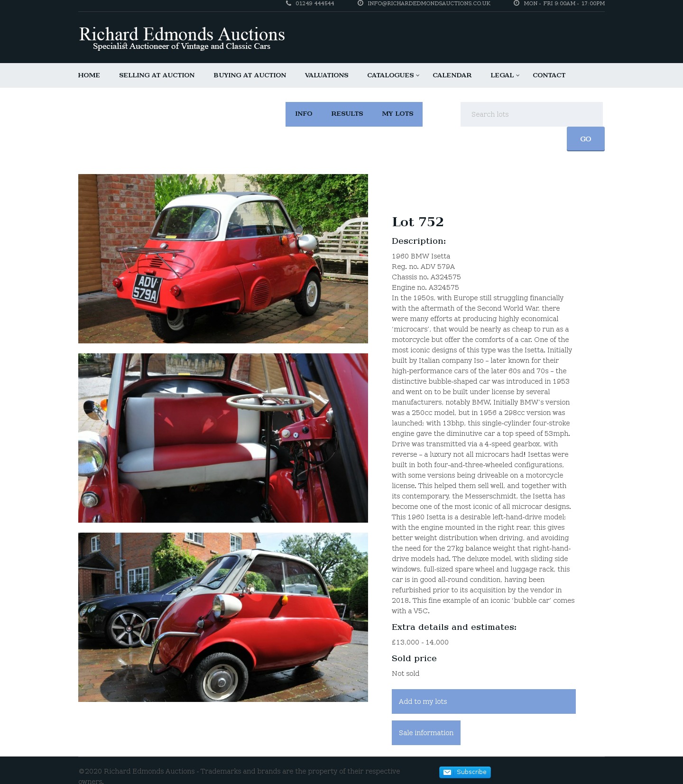Viewport: 683px width, 784px height.
Task: Click the clock icon beside the opening hours
Action: pos(517,3)
